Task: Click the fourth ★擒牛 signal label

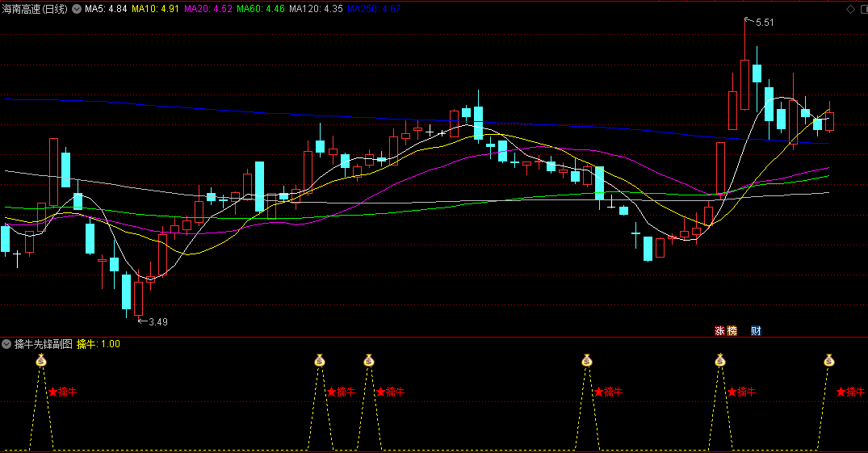Action: click(x=608, y=392)
